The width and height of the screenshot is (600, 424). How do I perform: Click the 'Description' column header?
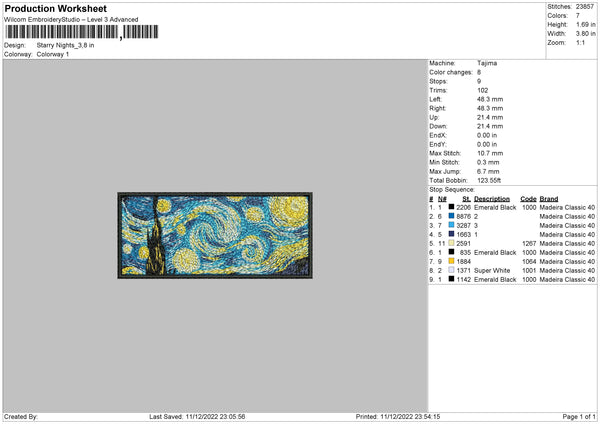pyautogui.click(x=492, y=199)
